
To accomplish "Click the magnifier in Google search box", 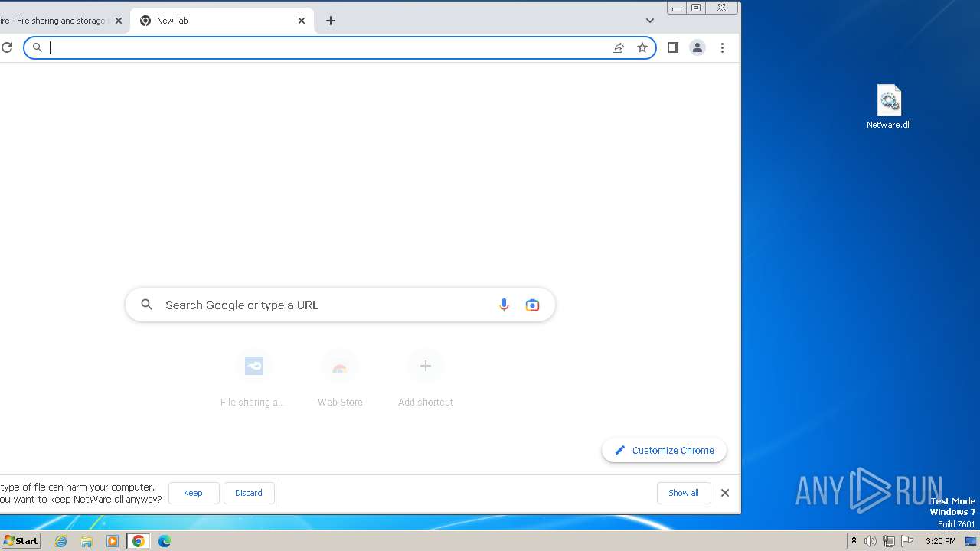I will click(147, 305).
